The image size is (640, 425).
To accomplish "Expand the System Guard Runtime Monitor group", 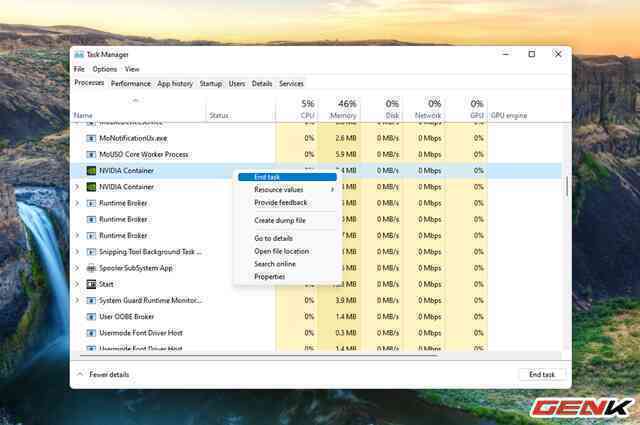I will pyautogui.click(x=77, y=300).
